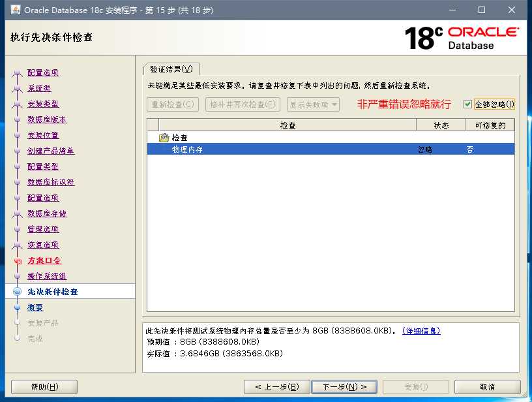Go to 数据库标识符 step
This screenshot has height=402, width=532.
coord(51,181)
